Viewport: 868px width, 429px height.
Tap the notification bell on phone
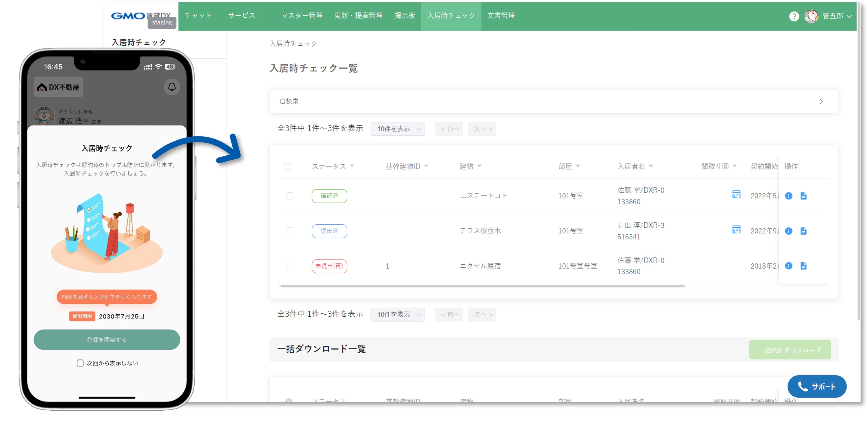[172, 87]
